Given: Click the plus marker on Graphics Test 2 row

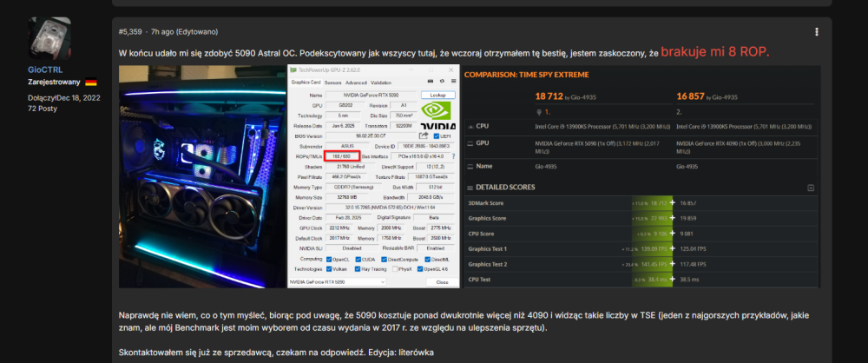Looking at the screenshot, I should coord(673,264).
